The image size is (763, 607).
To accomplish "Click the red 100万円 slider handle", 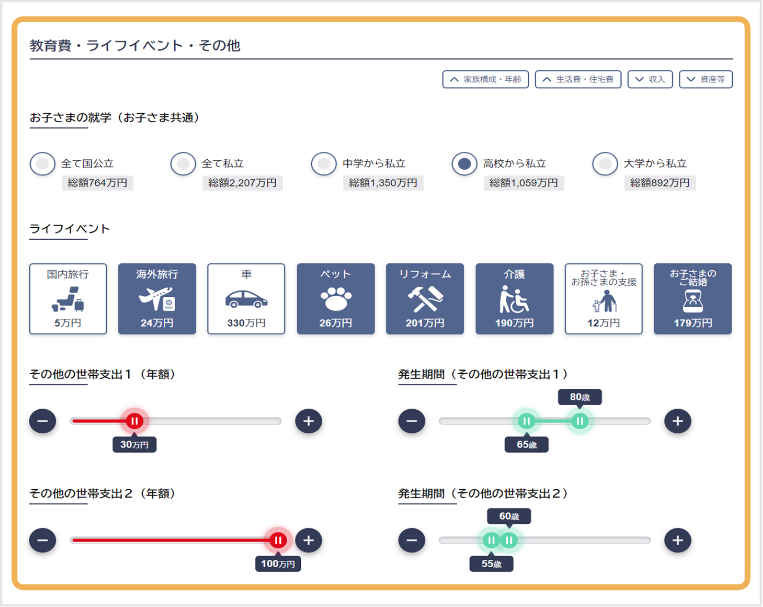I will (278, 540).
